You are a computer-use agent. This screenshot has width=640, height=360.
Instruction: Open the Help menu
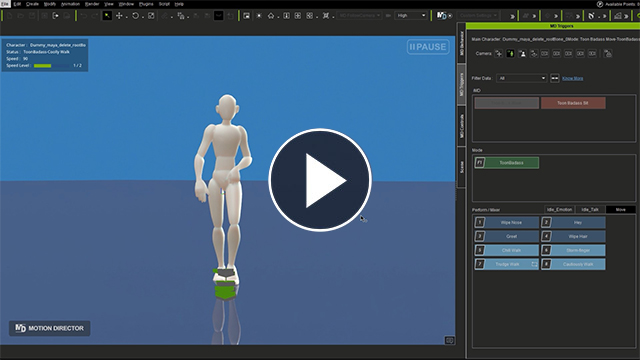click(179, 4)
